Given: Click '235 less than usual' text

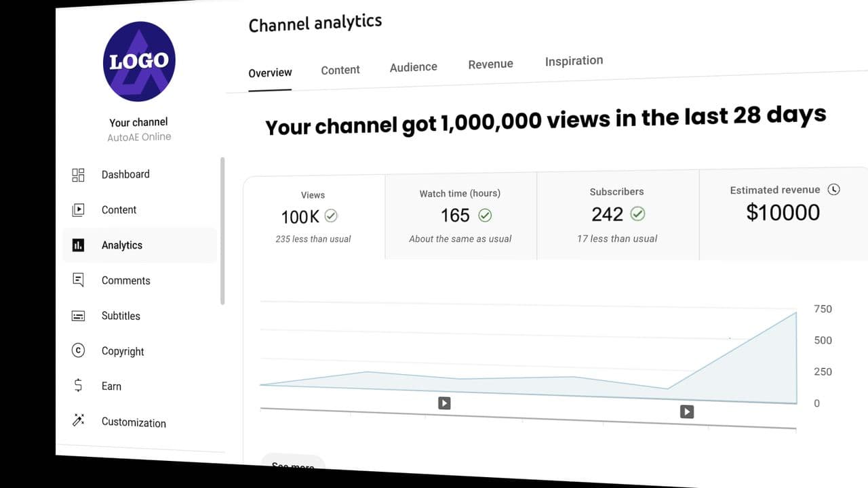Looking at the screenshot, I should [x=313, y=239].
